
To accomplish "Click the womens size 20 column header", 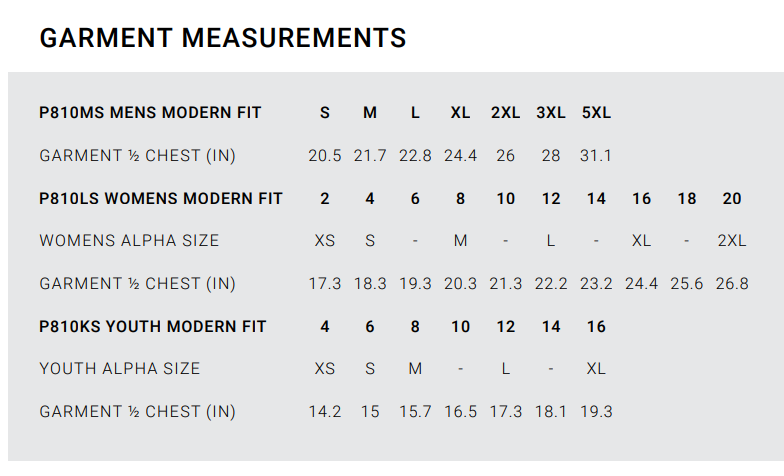I will pos(732,199).
